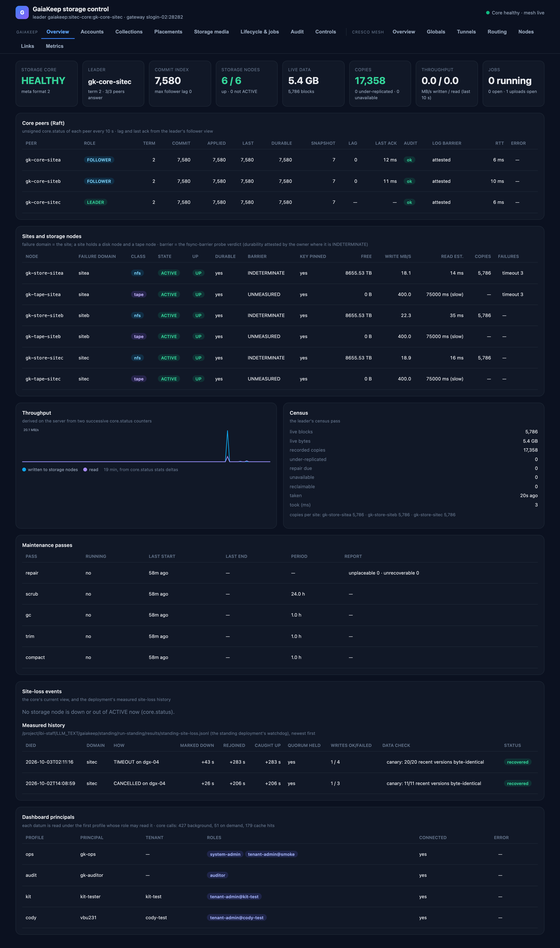
Task: Click the tenant-admin@cody-test role chip
Action: coord(237,918)
